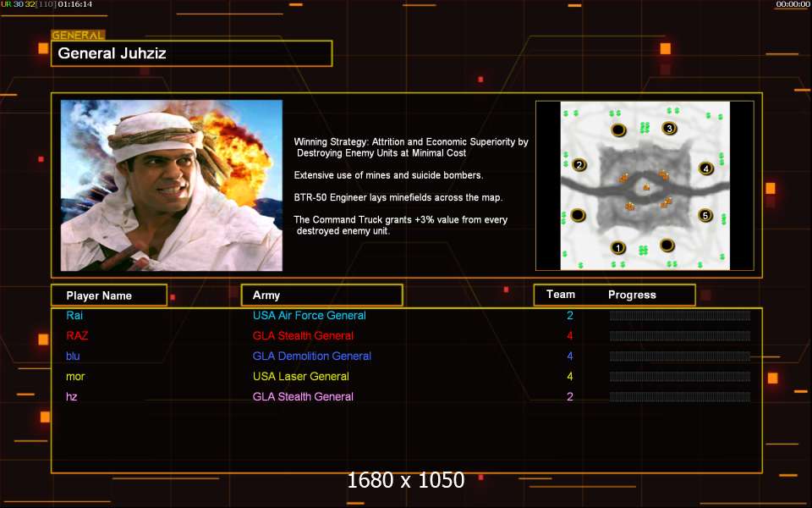Screen dimensions: 812x508
Task: Click start position marker 5 on minimap
Action: [x=705, y=215]
